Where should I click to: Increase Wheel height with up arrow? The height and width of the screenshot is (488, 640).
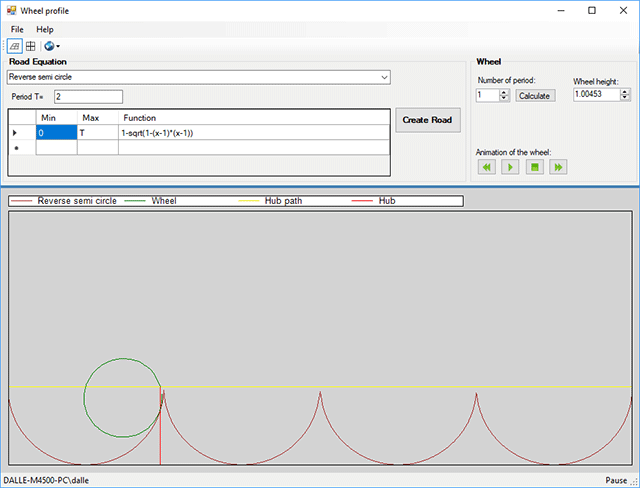point(625,92)
